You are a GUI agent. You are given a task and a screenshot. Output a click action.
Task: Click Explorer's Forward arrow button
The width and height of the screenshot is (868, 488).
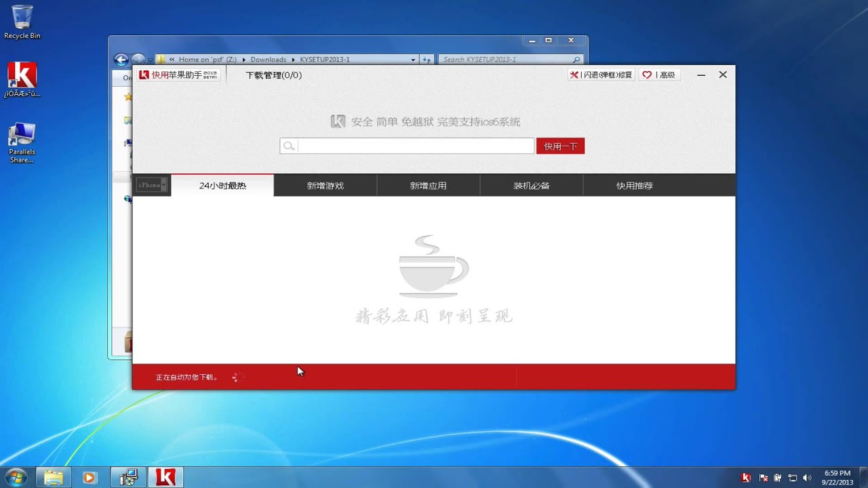[138, 60]
